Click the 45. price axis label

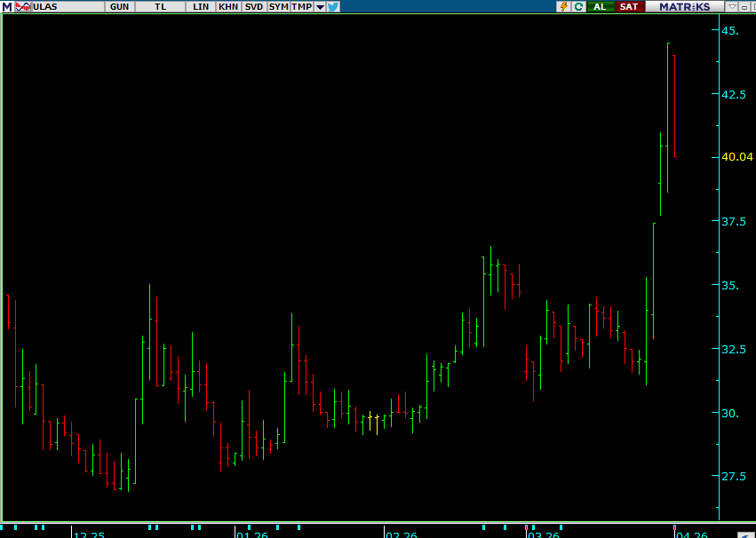tap(729, 30)
